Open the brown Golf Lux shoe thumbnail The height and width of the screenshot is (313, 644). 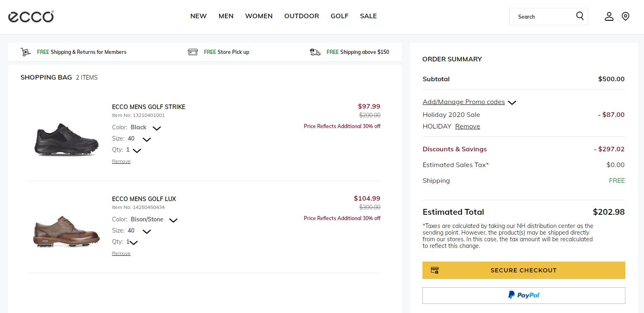66,231
